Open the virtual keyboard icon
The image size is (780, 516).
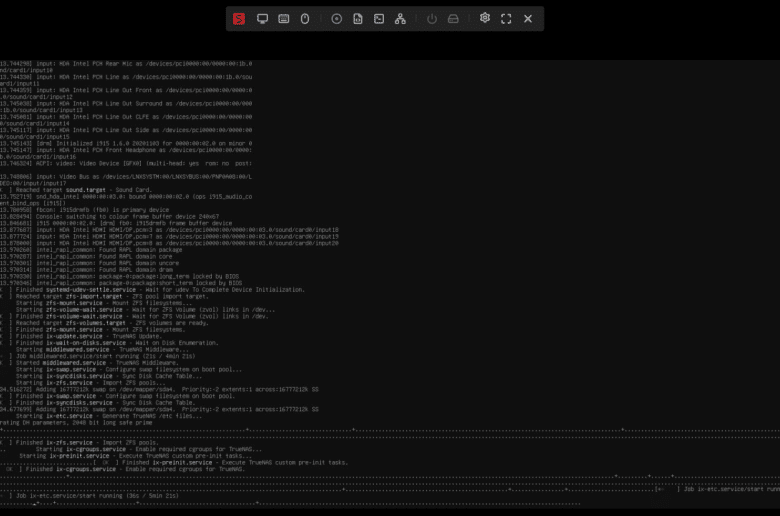pyautogui.click(x=284, y=19)
